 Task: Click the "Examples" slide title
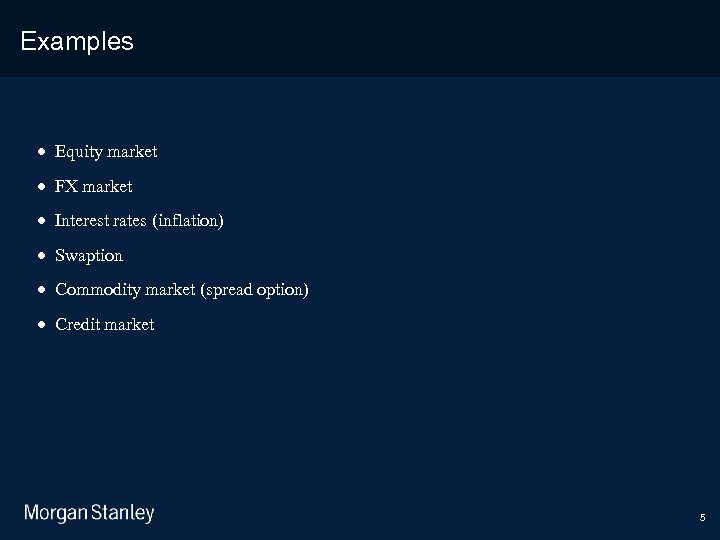[x=77, y=41]
